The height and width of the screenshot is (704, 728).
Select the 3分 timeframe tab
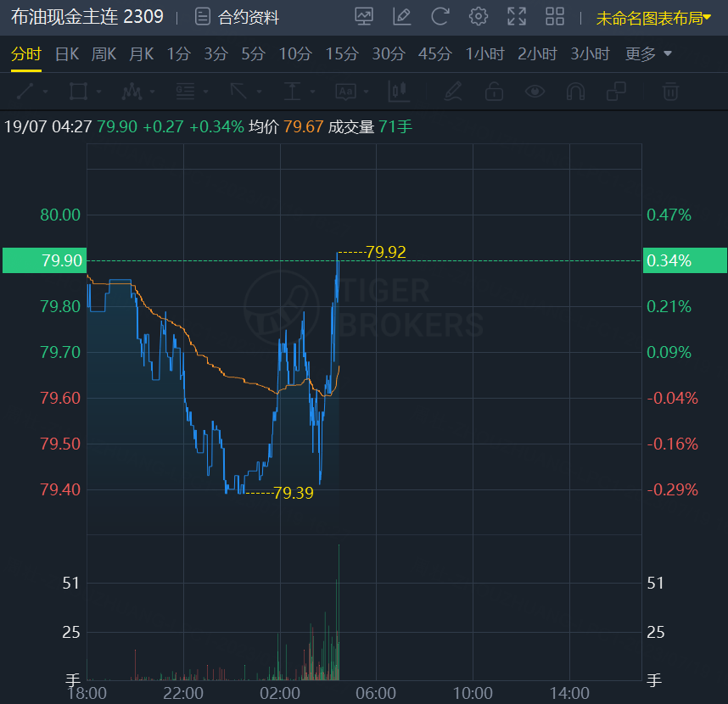[216, 53]
